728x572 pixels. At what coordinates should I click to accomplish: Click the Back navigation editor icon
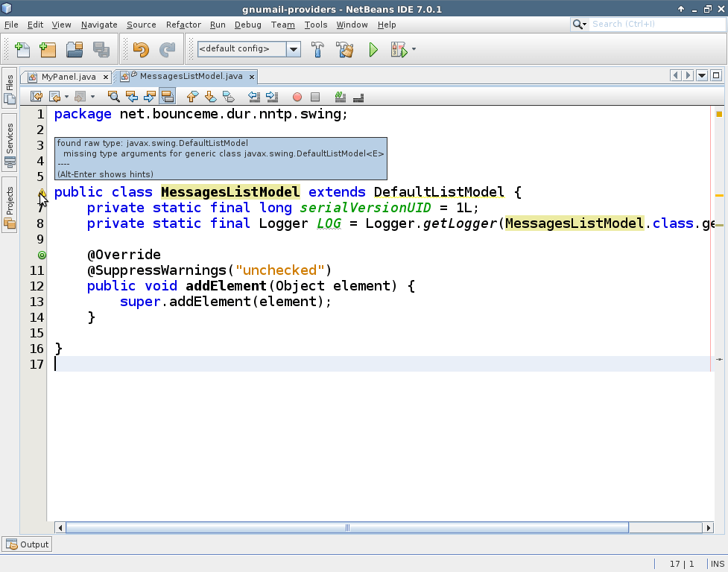[55, 97]
